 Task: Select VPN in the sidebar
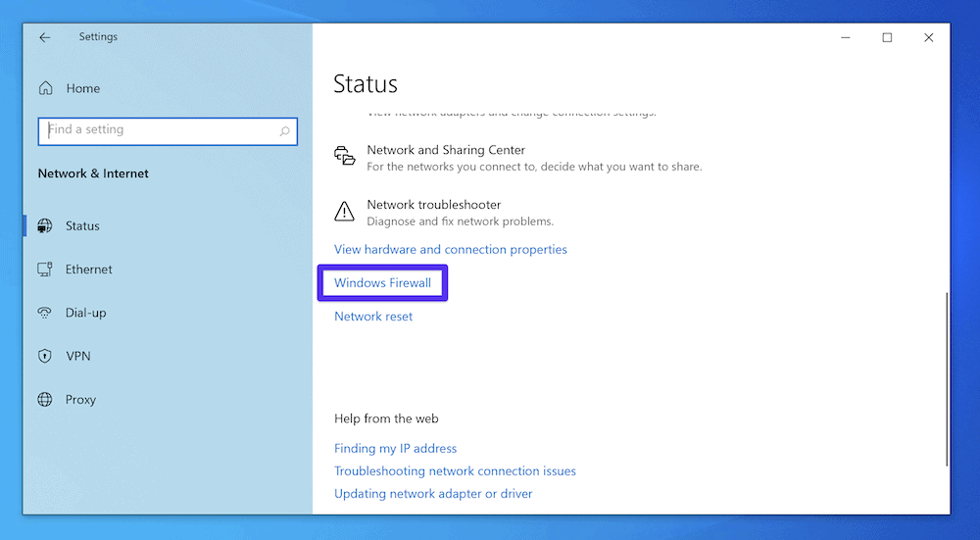pyautogui.click(x=77, y=357)
